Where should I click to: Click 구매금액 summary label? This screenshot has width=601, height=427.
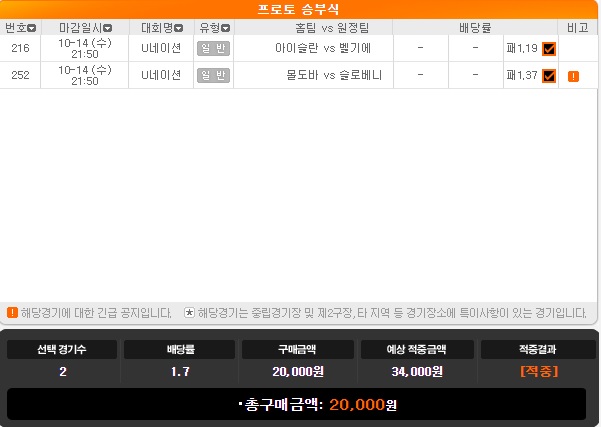[297, 349]
